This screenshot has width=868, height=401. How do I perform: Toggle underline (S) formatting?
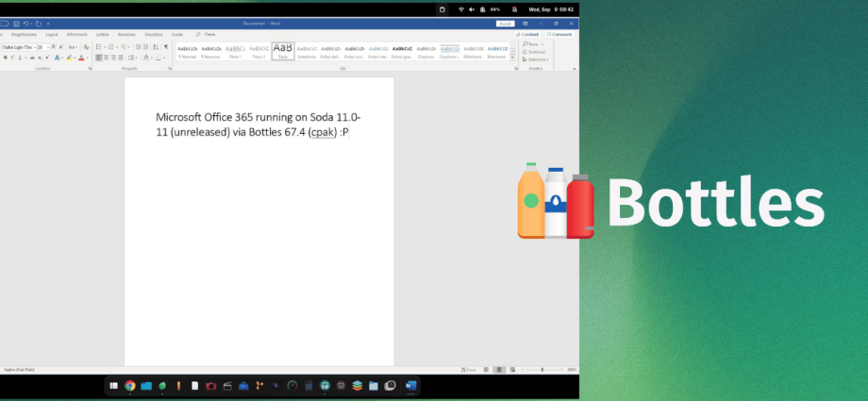coord(20,58)
